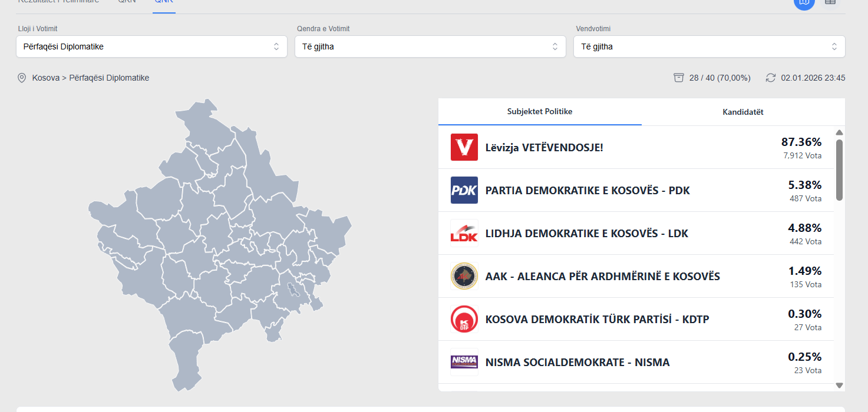The width and height of the screenshot is (868, 412).
Task: Click the ballot box counted icon
Action: 679,78
